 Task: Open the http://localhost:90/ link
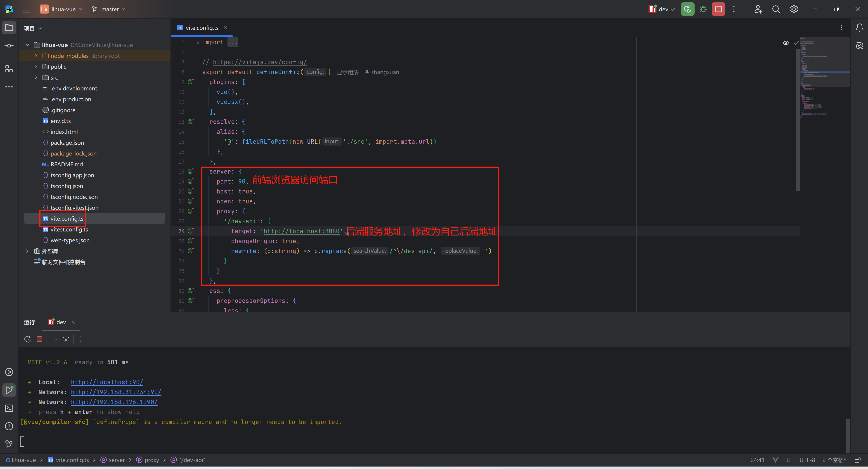pos(107,382)
